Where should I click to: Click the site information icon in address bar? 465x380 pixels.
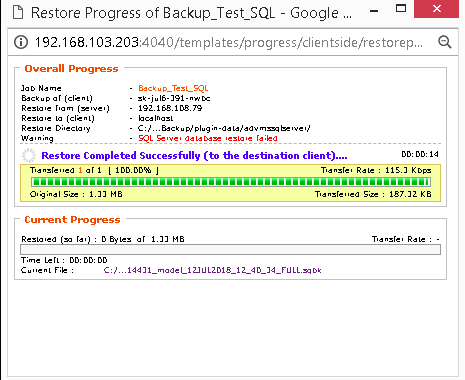(x=21, y=42)
